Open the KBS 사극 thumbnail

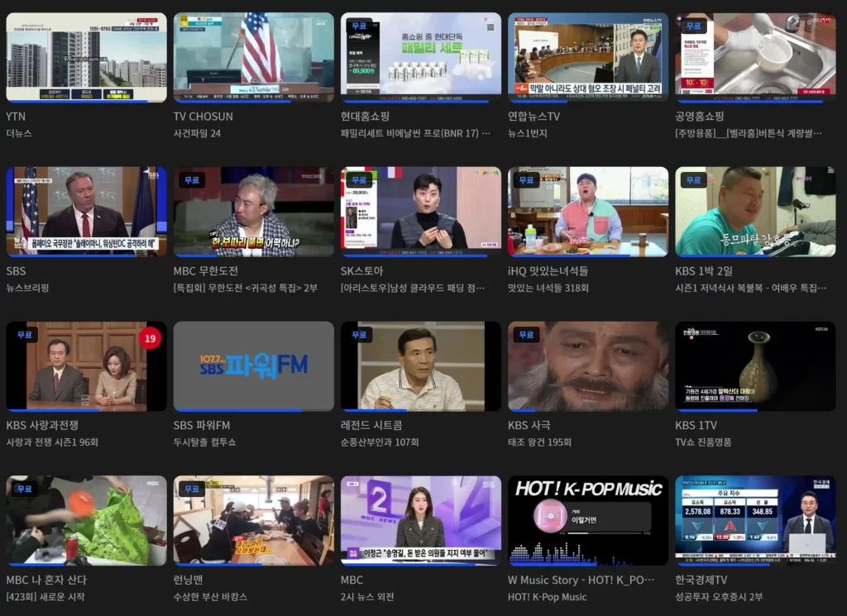[588, 366]
